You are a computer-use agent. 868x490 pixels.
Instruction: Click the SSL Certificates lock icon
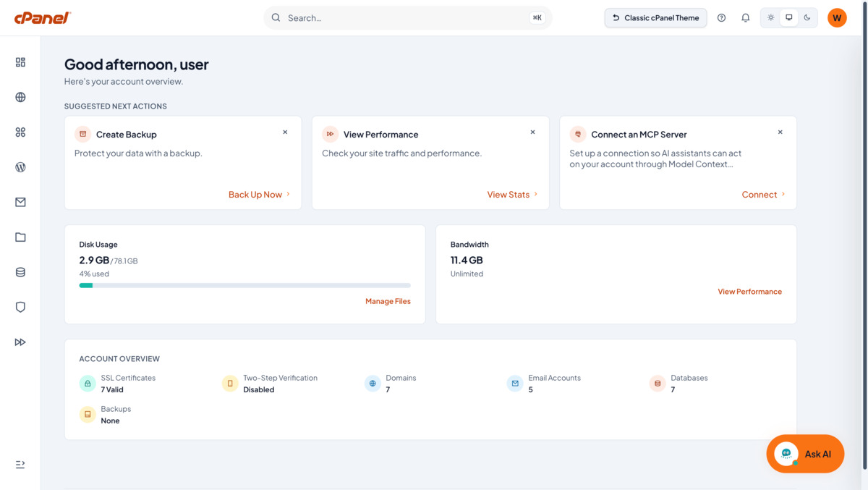click(88, 384)
